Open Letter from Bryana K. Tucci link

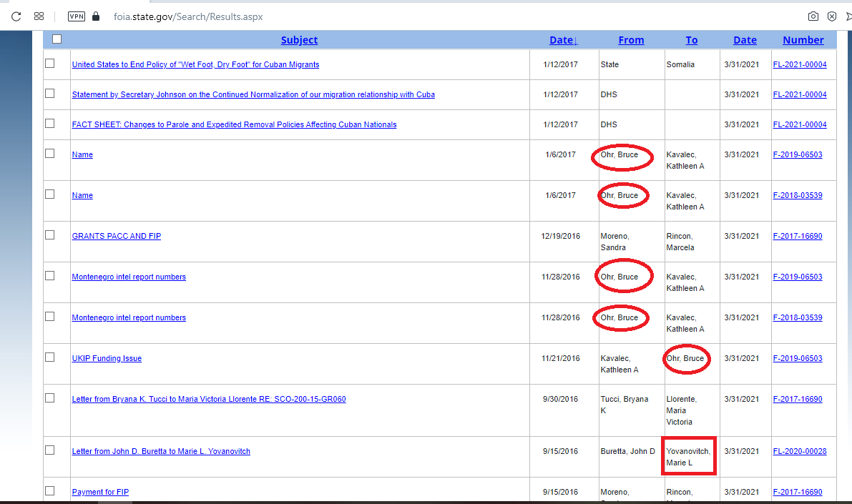point(209,399)
